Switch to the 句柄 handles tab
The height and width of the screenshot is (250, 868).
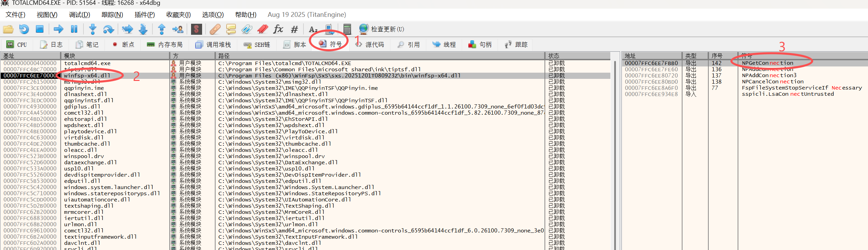click(x=480, y=44)
